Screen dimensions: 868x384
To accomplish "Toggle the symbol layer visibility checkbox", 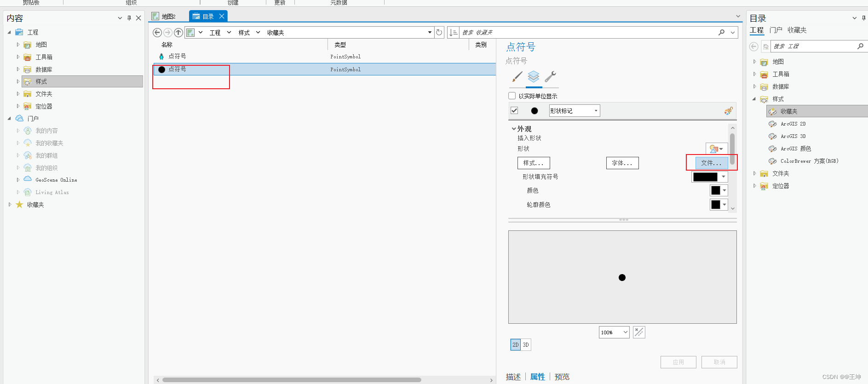I will (514, 110).
